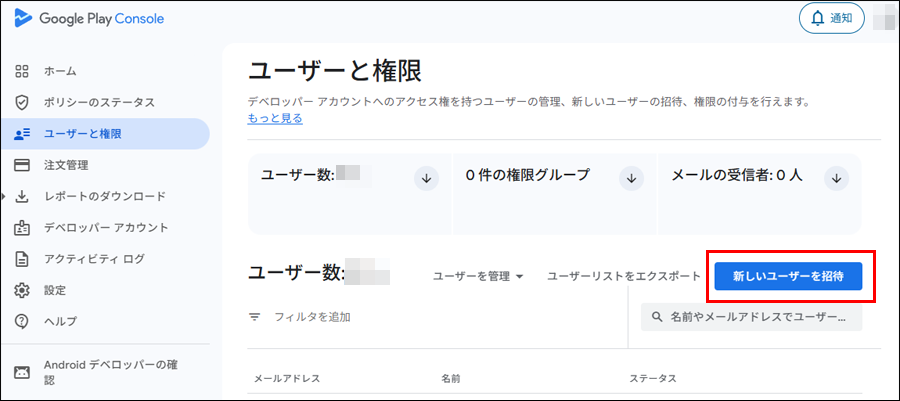
Task: Click the 名前 column header
Action: (x=451, y=379)
